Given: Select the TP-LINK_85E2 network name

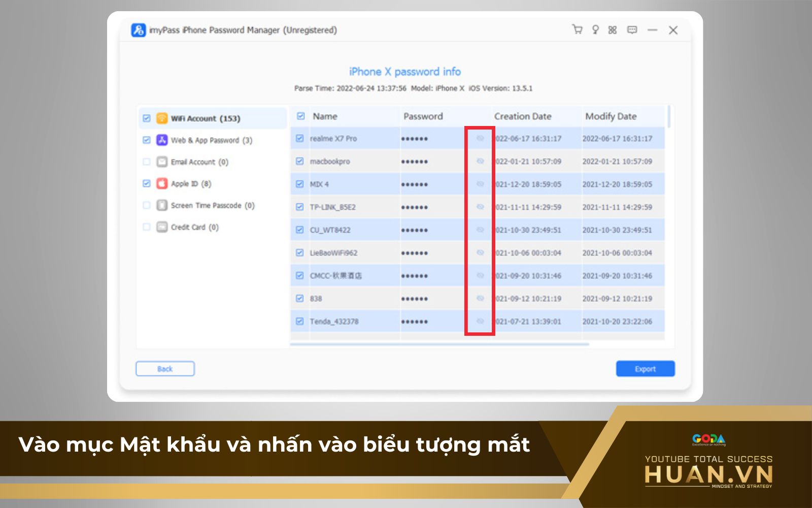Looking at the screenshot, I should click(333, 207).
